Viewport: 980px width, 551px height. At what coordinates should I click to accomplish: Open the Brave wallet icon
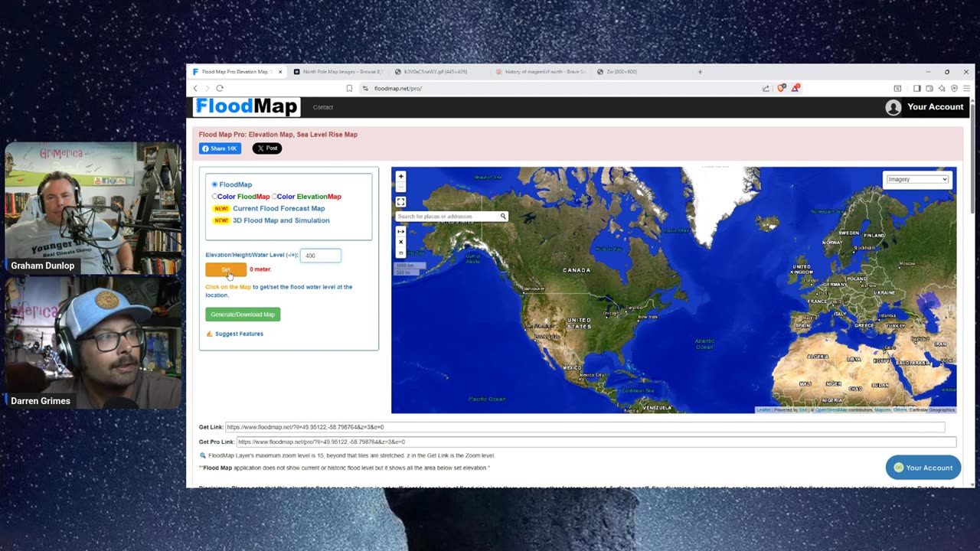coord(929,88)
